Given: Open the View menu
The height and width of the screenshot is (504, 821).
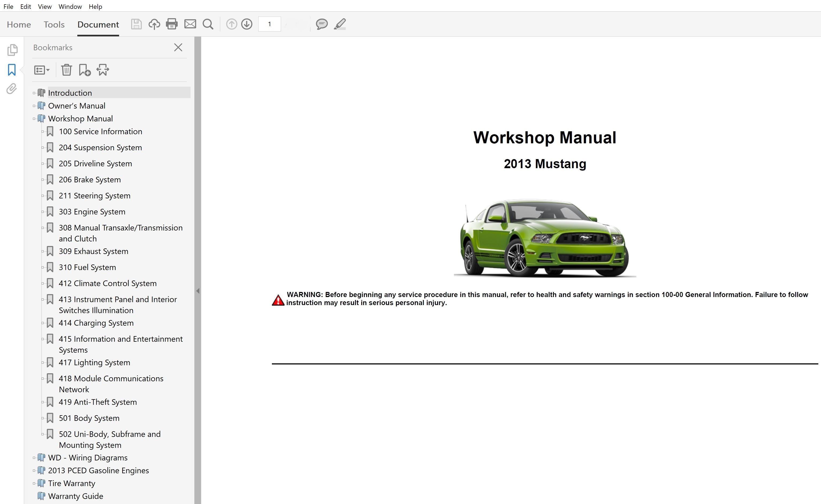Looking at the screenshot, I should click(x=45, y=6).
